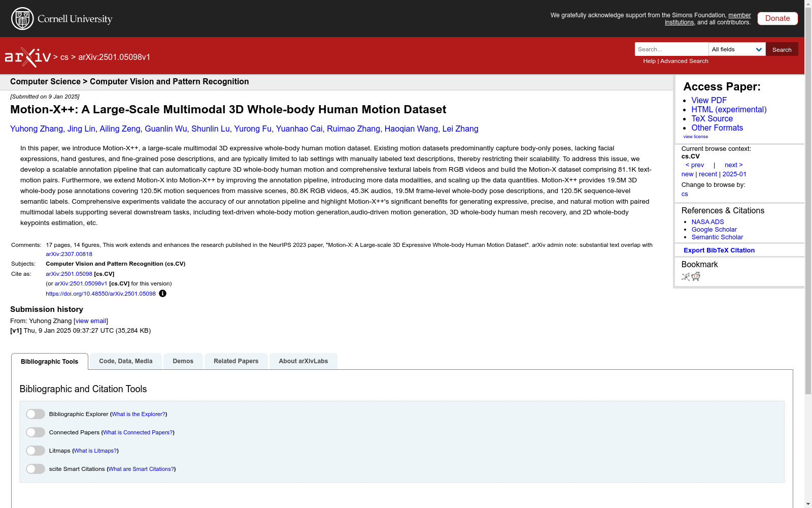The height and width of the screenshot is (508, 812).
Task: Click the Help link under search
Action: pos(649,61)
